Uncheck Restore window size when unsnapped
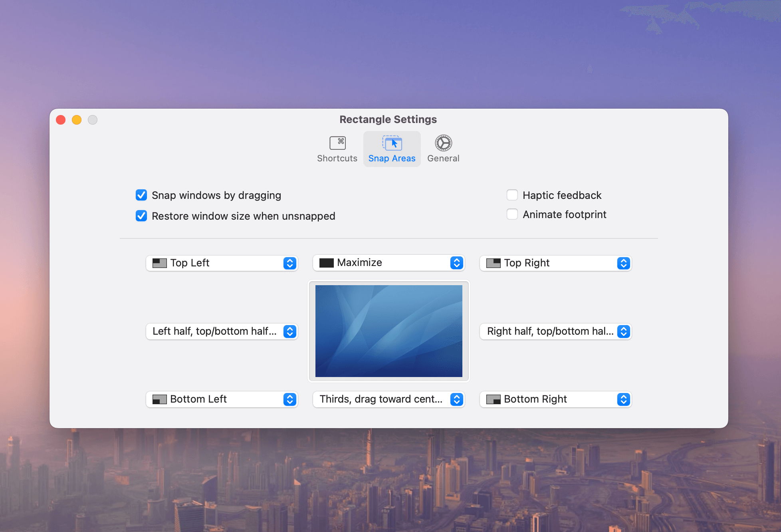This screenshot has width=781, height=532. coord(141,216)
